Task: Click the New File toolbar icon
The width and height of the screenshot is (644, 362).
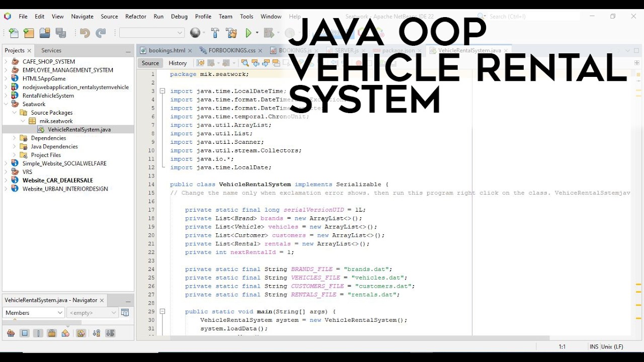Action: pos(14,33)
